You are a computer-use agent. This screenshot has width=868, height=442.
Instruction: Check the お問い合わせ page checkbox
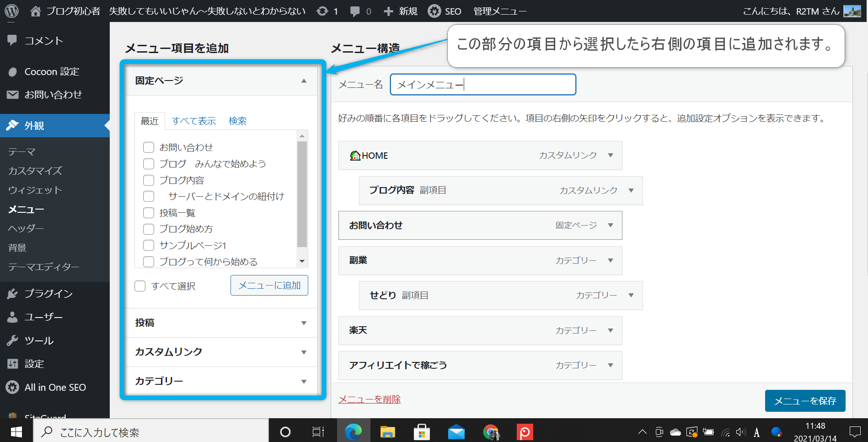[149, 147]
